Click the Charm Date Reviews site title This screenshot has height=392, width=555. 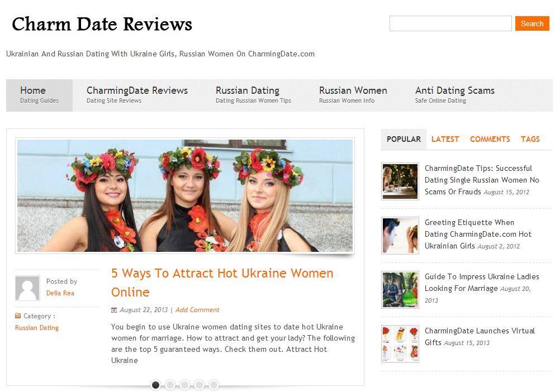(x=102, y=24)
